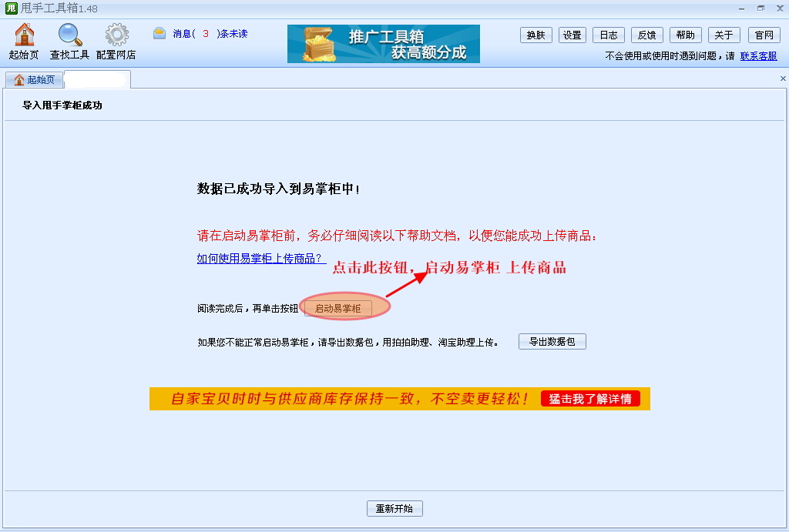The height and width of the screenshot is (532, 789).
Task: Click the 联系客服 link
Action: pos(758,55)
